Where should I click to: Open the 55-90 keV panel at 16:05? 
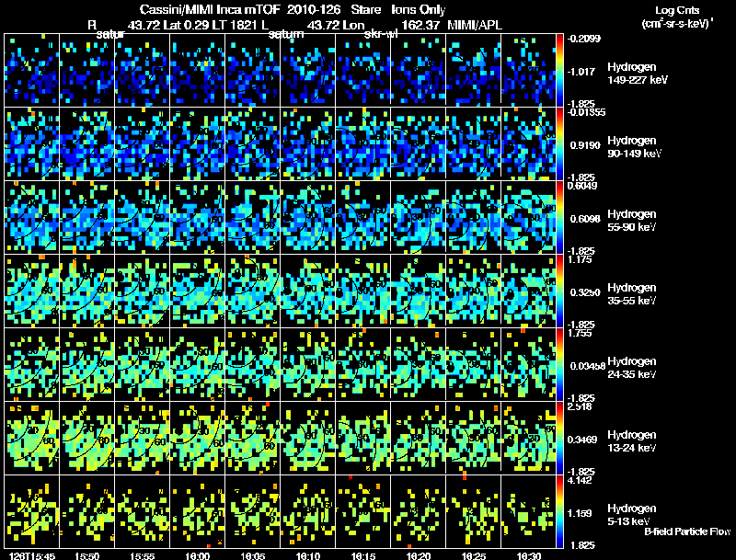pos(252,217)
